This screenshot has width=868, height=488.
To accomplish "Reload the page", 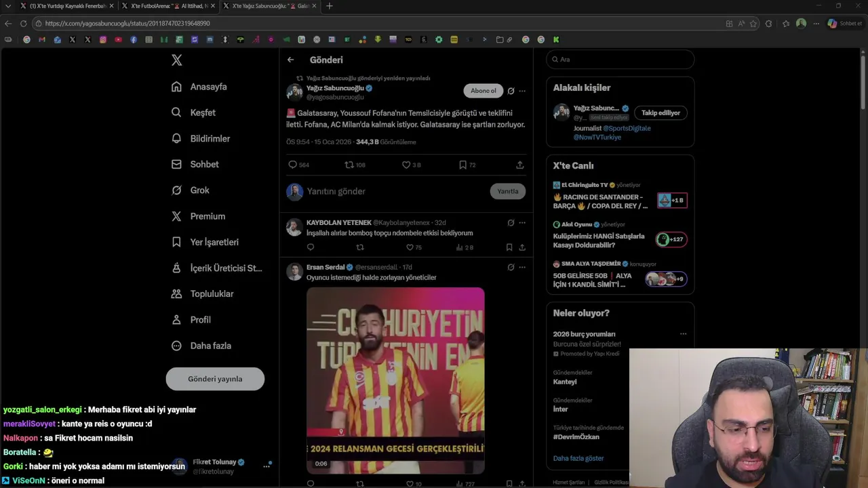I will tap(23, 23).
